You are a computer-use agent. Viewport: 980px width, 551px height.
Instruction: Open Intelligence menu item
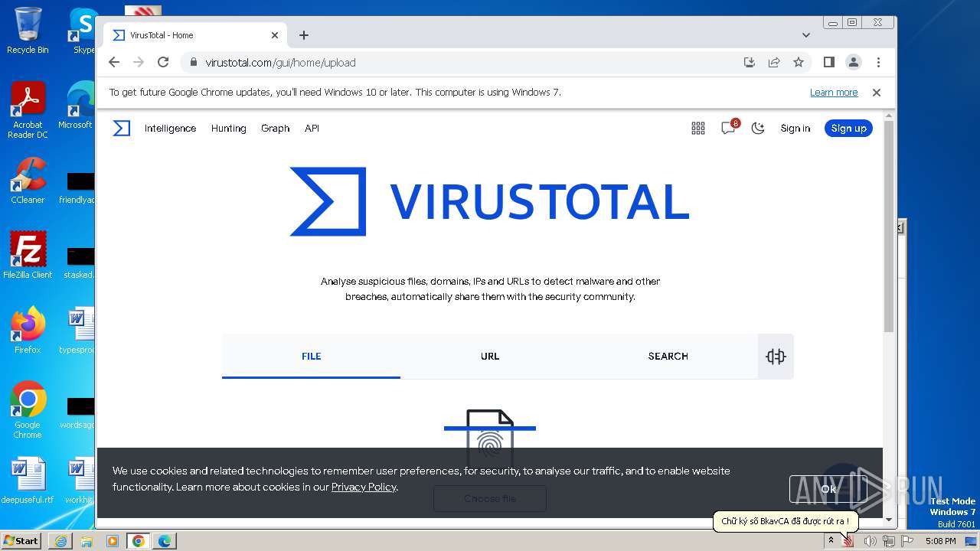pyautogui.click(x=170, y=129)
